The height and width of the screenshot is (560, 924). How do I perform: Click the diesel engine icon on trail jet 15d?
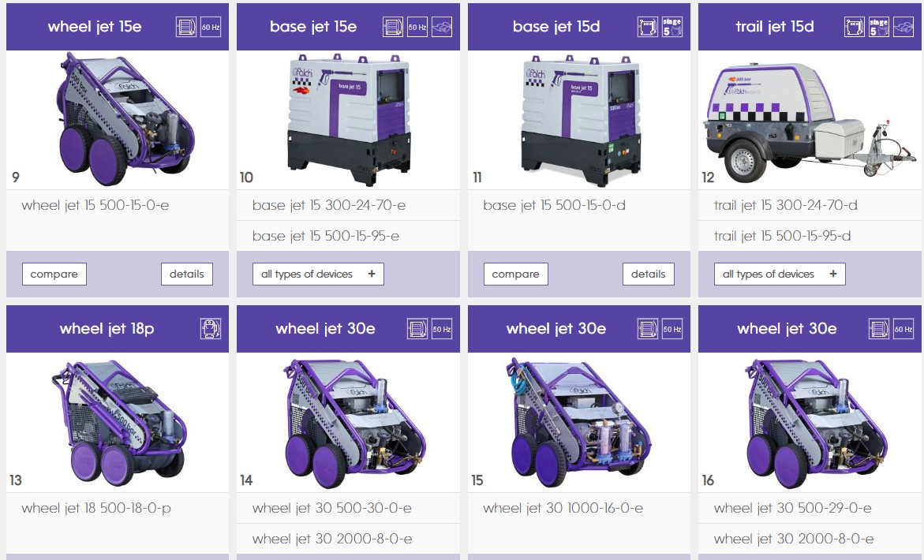pos(855,27)
